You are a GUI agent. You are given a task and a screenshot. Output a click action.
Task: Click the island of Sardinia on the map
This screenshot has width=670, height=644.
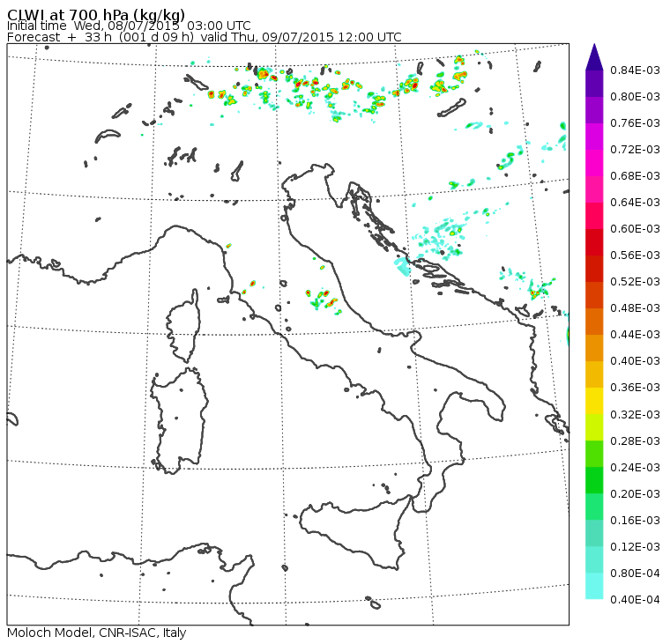[180, 420]
